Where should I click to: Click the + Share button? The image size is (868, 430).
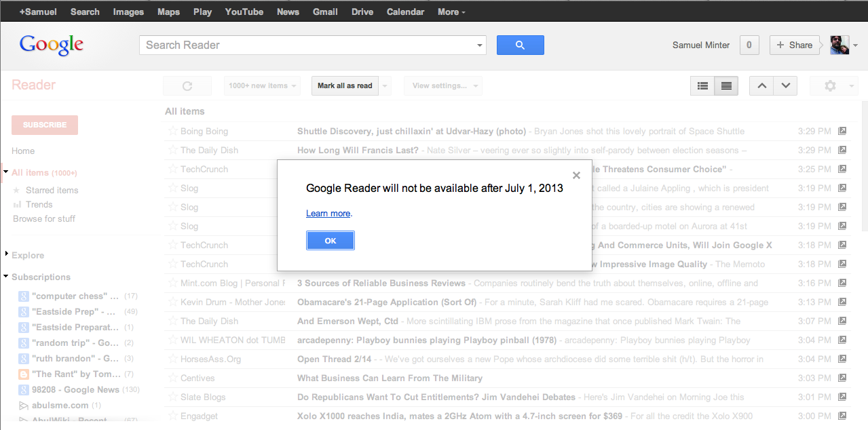click(x=794, y=45)
